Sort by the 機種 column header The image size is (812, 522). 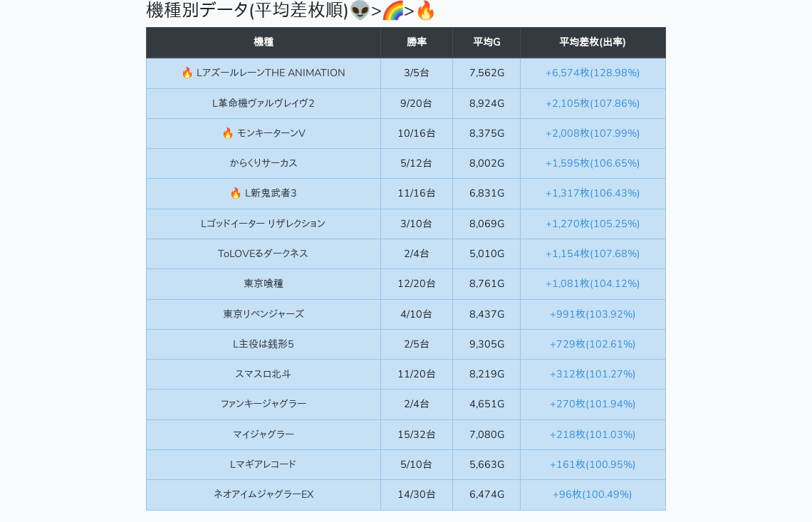point(264,42)
